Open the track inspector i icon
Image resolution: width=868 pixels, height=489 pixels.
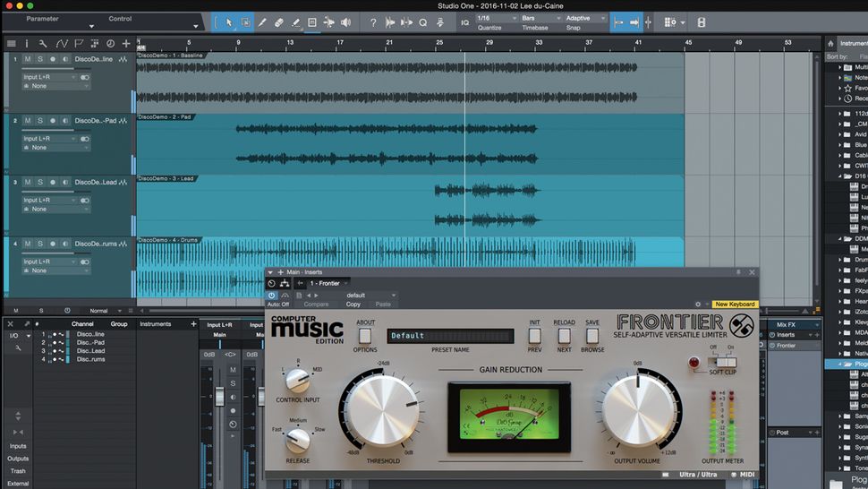(x=27, y=43)
